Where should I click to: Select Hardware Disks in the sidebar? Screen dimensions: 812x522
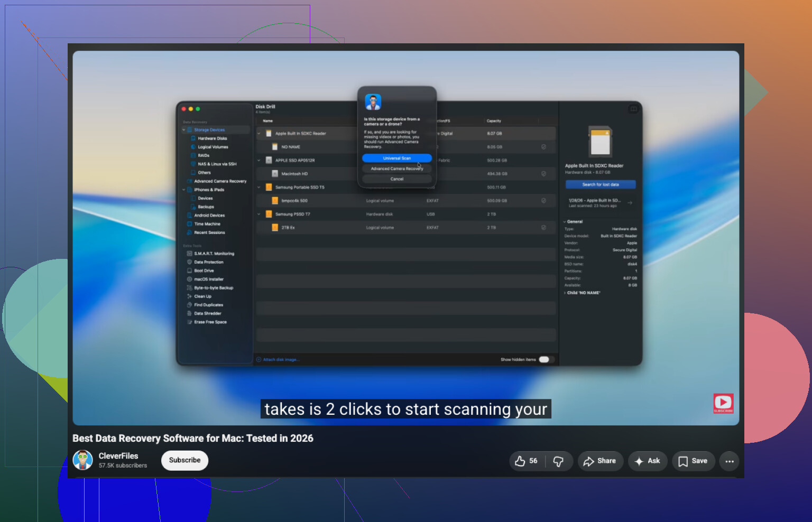tap(212, 138)
